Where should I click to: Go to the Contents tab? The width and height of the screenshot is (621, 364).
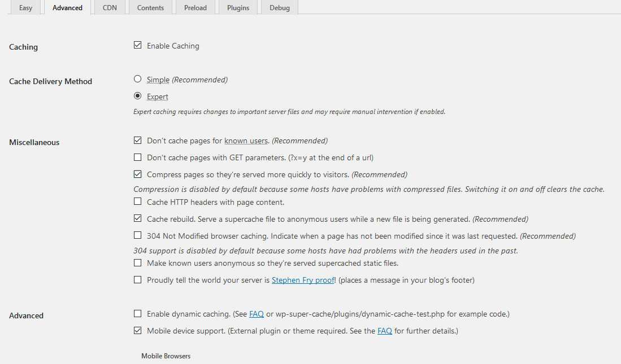tap(150, 8)
